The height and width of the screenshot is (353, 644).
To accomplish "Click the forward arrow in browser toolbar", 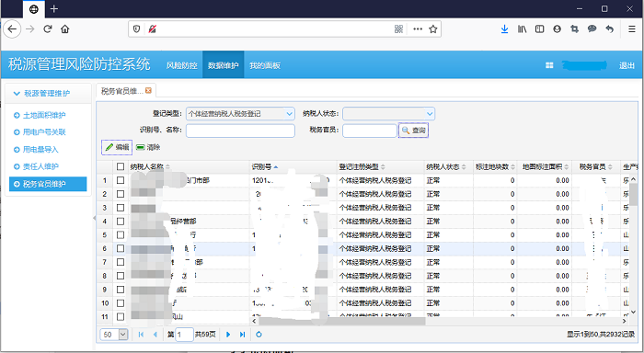I will (30, 29).
